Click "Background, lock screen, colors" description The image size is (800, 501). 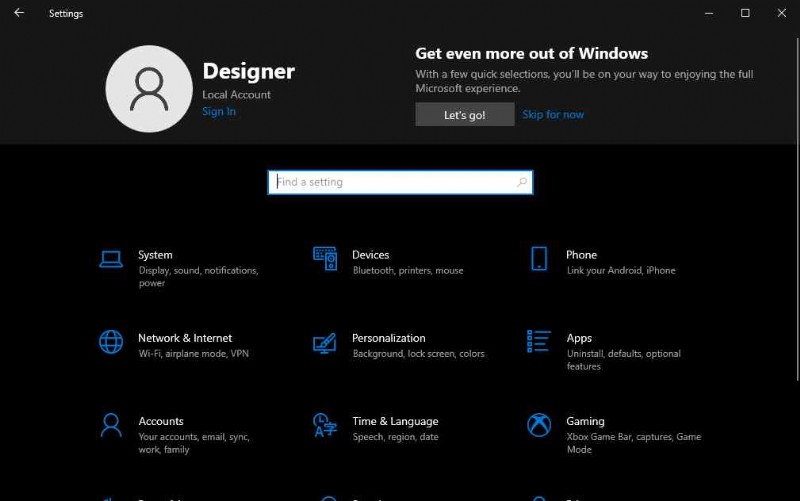418,354
